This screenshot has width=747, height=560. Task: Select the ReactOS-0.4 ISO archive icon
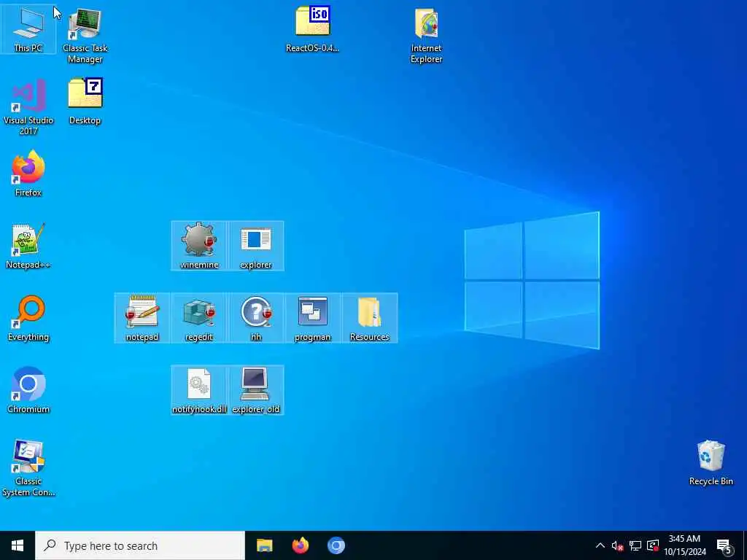[312, 29]
